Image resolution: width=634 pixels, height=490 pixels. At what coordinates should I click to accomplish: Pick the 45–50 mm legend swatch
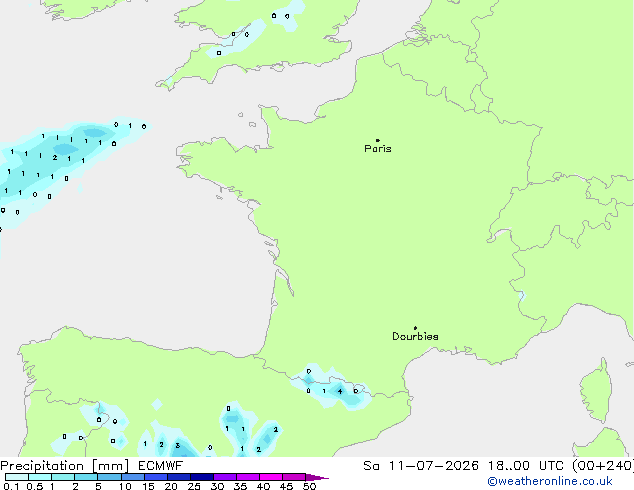click(294, 477)
